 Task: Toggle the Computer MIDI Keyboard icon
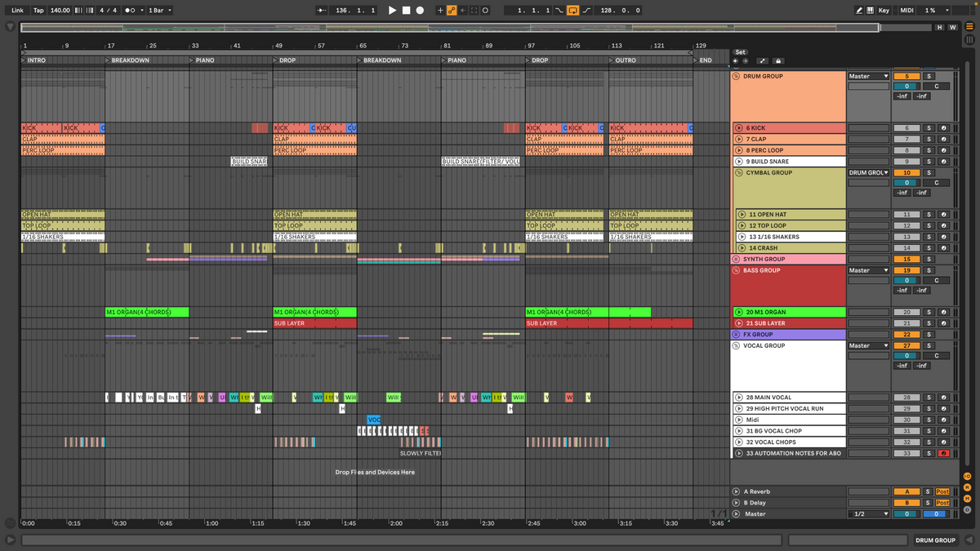click(871, 10)
